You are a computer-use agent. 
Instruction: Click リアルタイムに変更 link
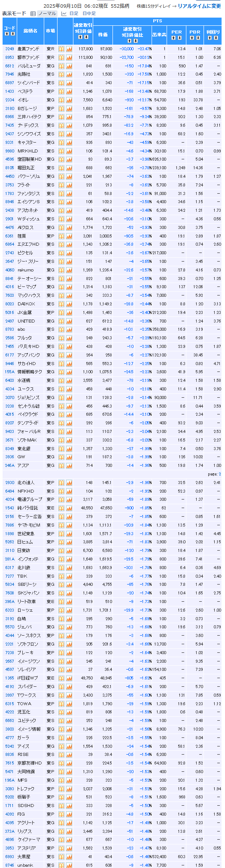tap(199, 6)
